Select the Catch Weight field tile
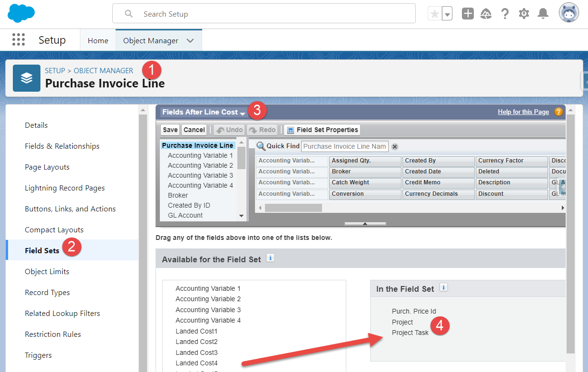588x372 pixels. [365, 182]
